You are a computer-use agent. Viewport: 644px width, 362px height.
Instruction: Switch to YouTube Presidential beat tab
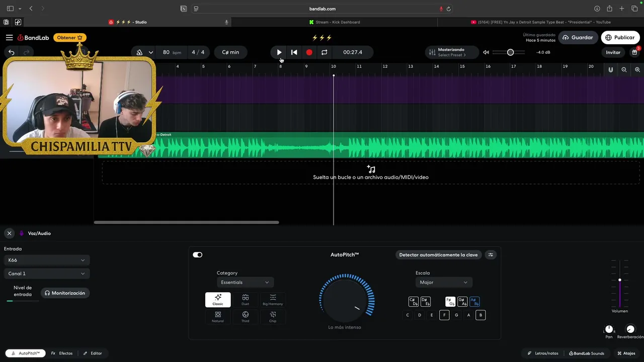541,22
